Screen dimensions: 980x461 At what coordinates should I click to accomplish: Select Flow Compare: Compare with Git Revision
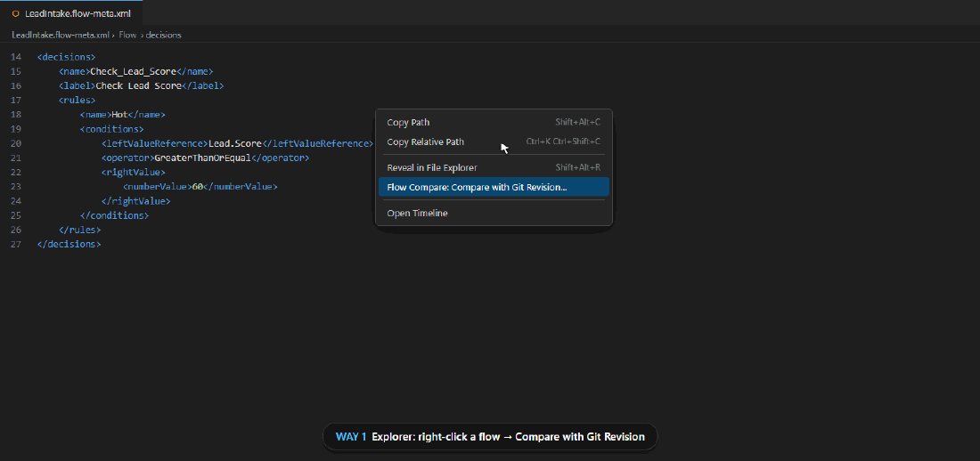(x=494, y=187)
